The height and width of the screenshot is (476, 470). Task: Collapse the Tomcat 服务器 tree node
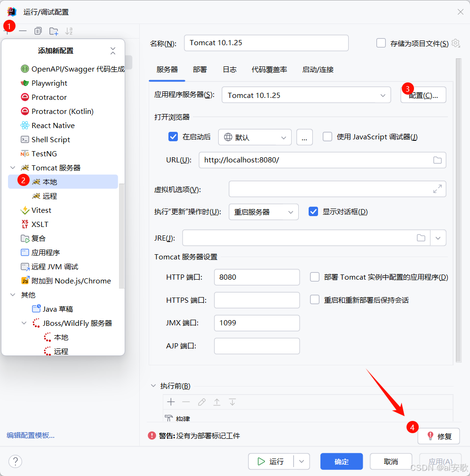click(13, 168)
